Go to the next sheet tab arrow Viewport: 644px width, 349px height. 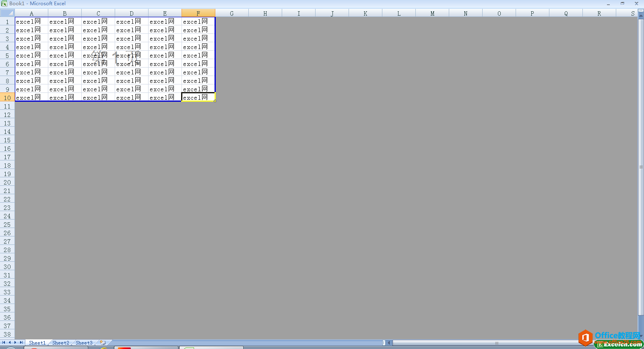coord(15,343)
